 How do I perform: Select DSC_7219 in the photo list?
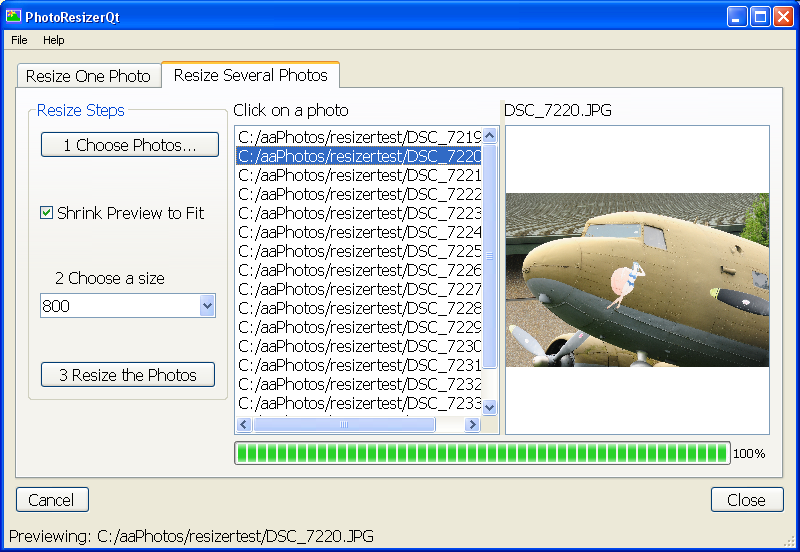point(358,136)
